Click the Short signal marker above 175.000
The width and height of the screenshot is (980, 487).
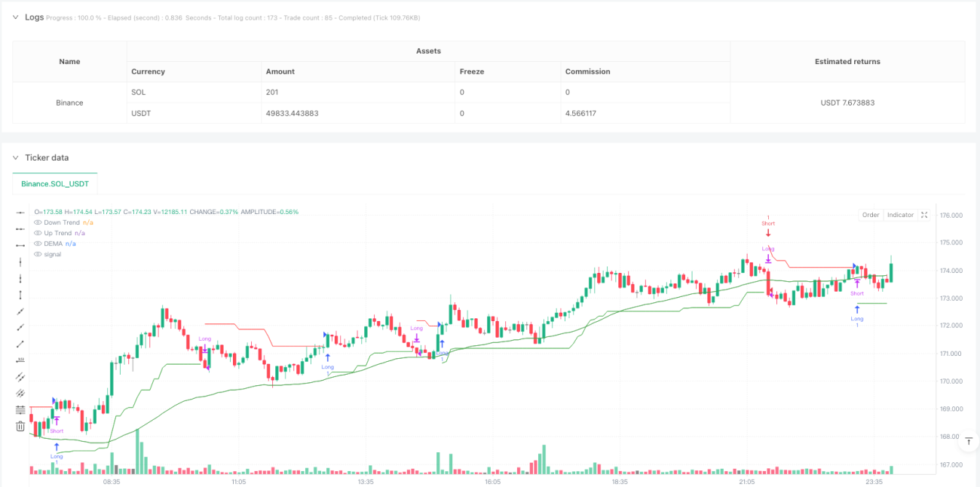click(767, 224)
